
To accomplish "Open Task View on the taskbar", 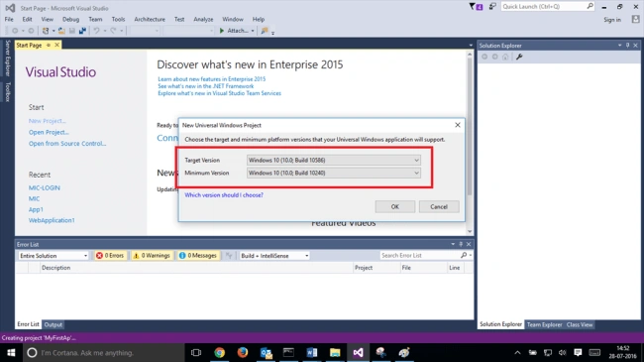I will 196,352.
